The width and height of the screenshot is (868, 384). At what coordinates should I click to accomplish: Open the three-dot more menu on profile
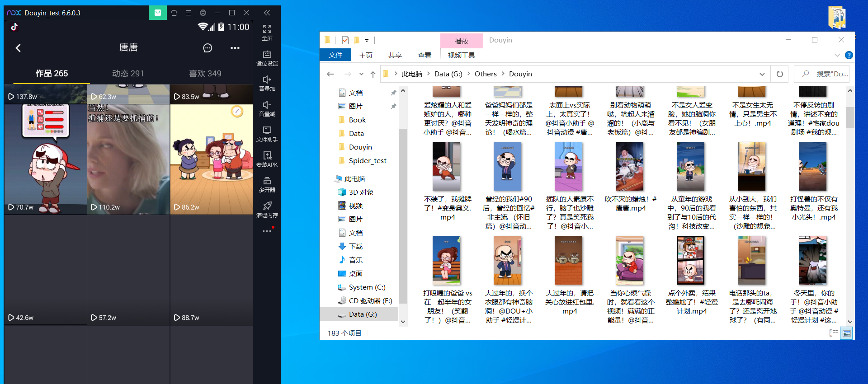tap(235, 48)
